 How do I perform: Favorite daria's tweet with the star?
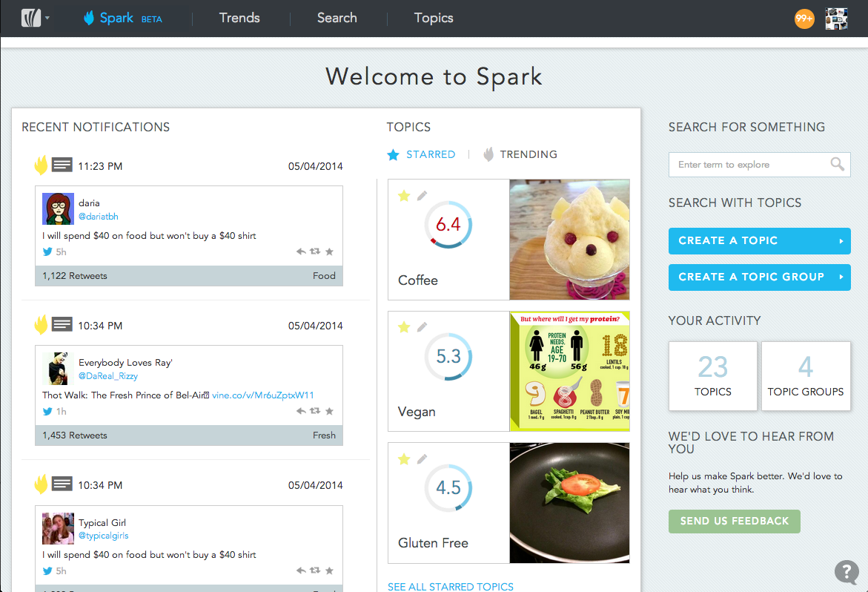coord(329,251)
